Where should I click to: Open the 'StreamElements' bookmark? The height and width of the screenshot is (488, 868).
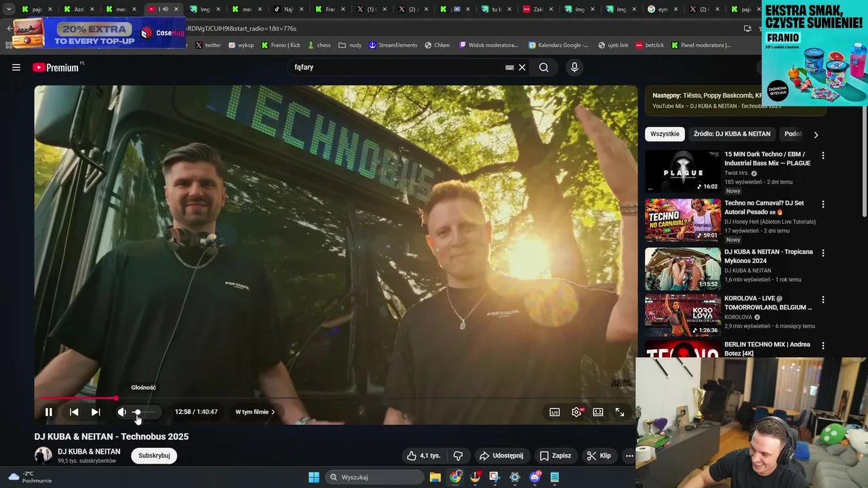point(393,45)
